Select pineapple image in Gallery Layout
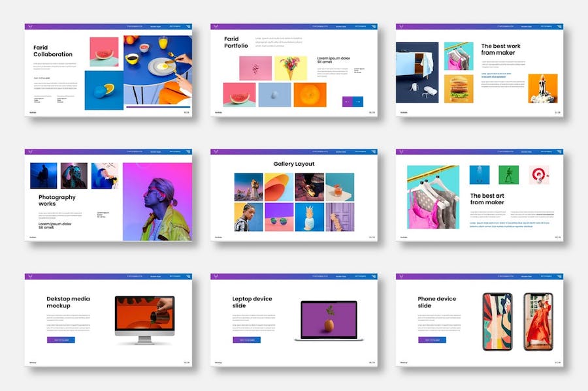 point(310,217)
